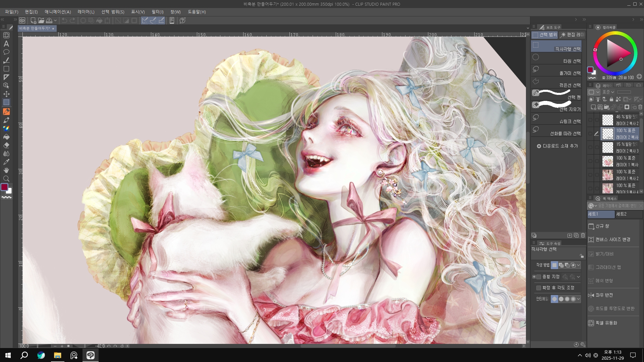Toggle visibility of 46% layer

click(x=590, y=120)
